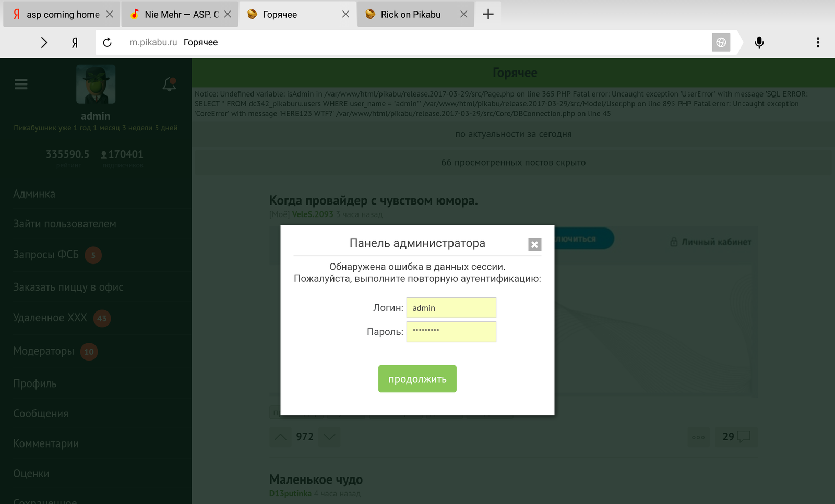Viewport: 835px width, 504px height.
Task: Click the forward navigation arrow
Action: (x=44, y=42)
